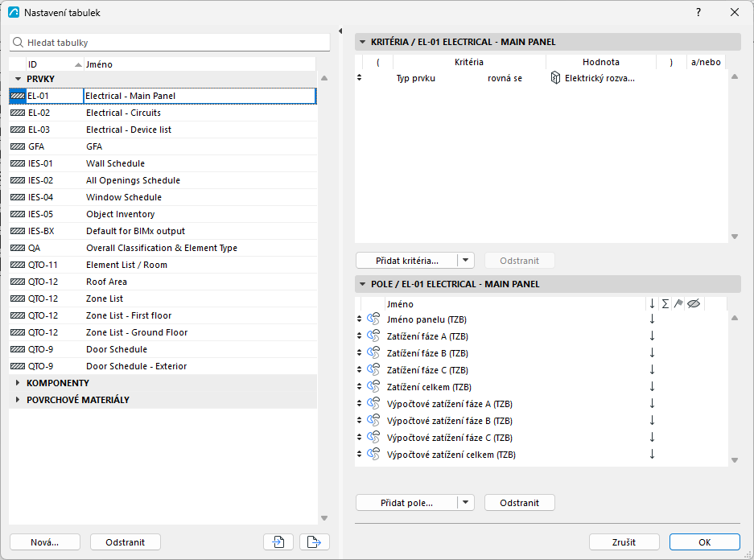Select the Window Schedule row
Image resolution: width=754 pixels, height=560 pixels.
pos(163,197)
